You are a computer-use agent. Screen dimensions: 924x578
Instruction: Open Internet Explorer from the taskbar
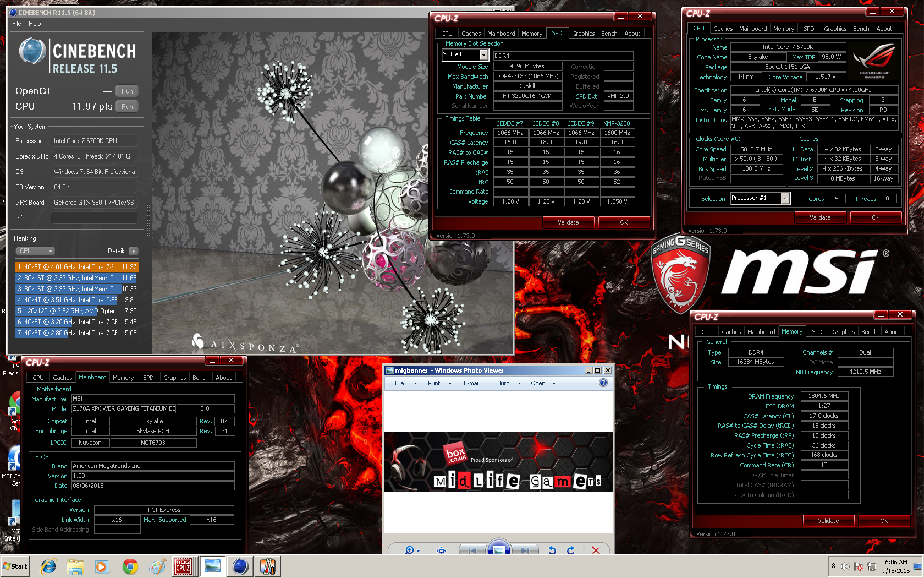tap(48, 566)
